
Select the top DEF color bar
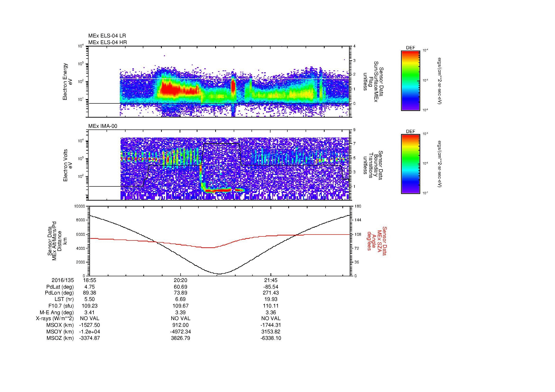[x=410, y=80]
